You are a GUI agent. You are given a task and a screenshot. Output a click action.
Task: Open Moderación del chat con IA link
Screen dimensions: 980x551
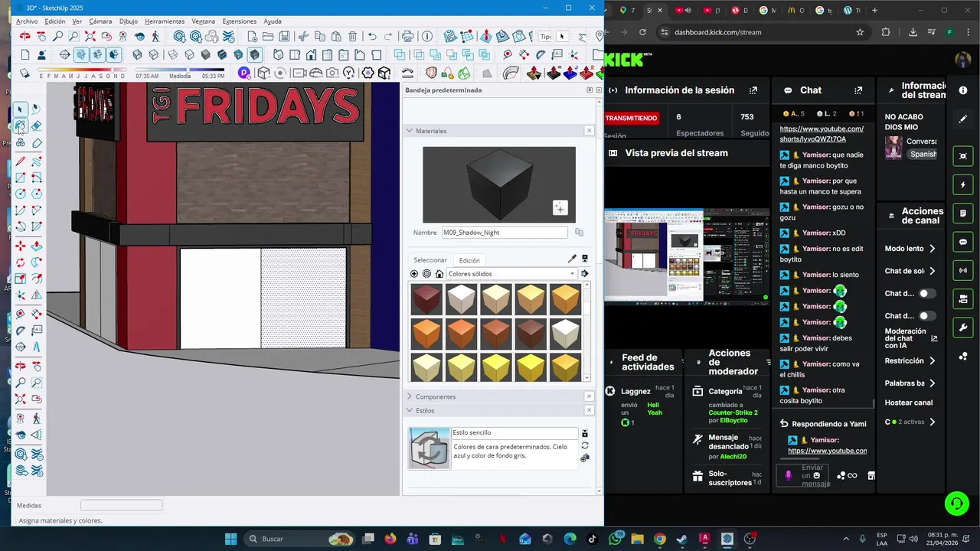pos(910,338)
